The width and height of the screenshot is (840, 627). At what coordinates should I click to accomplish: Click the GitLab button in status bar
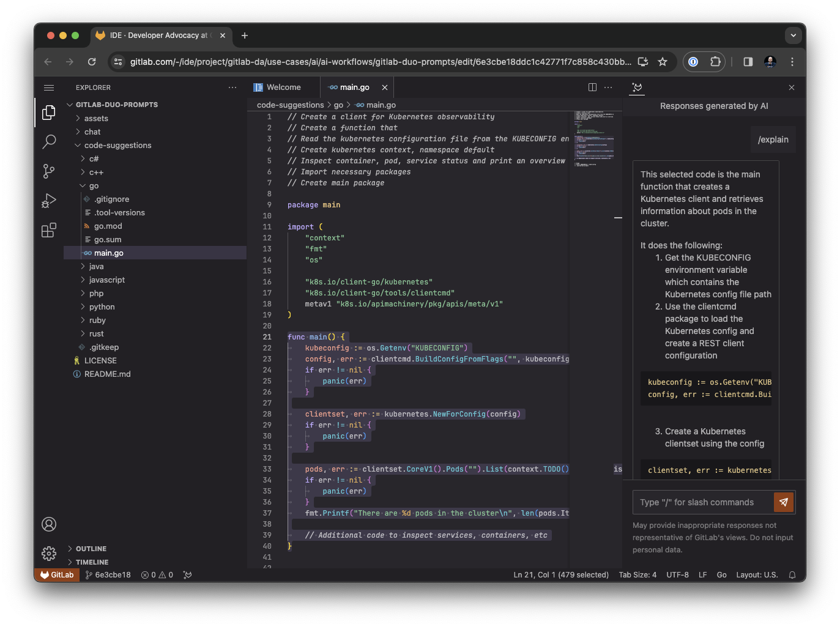(x=57, y=575)
